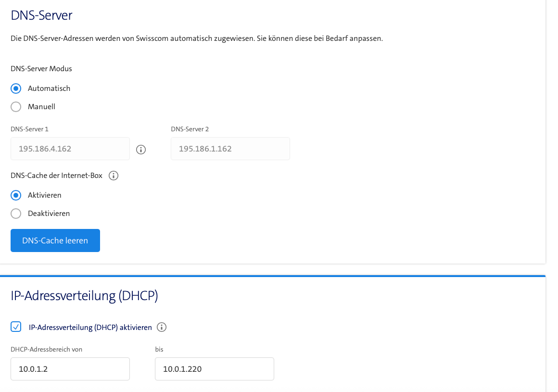Open info icon next to DHCP aktivieren
The height and width of the screenshot is (392, 558).
[162, 327]
